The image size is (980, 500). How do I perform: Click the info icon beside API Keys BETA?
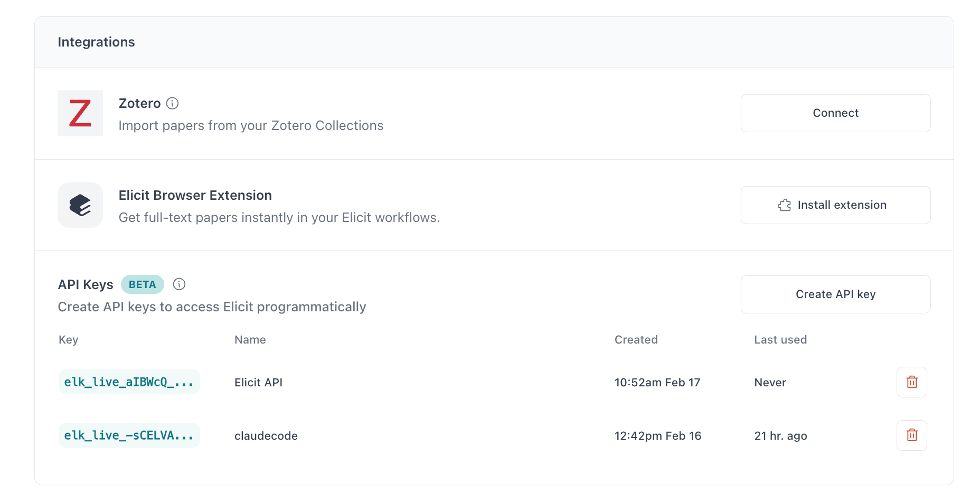pyautogui.click(x=180, y=284)
